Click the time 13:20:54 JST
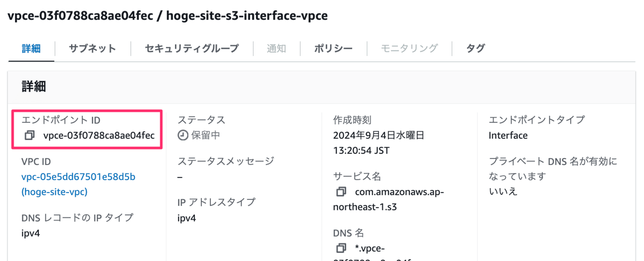 361,151
